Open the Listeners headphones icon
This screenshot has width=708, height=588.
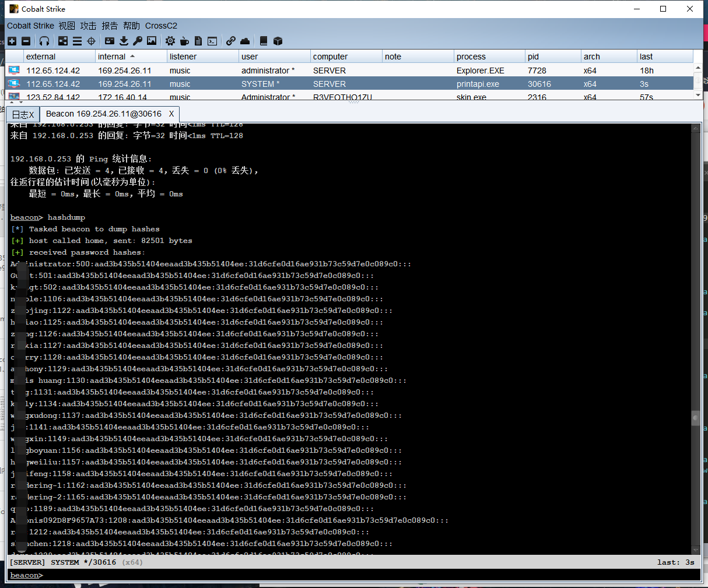(x=44, y=41)
